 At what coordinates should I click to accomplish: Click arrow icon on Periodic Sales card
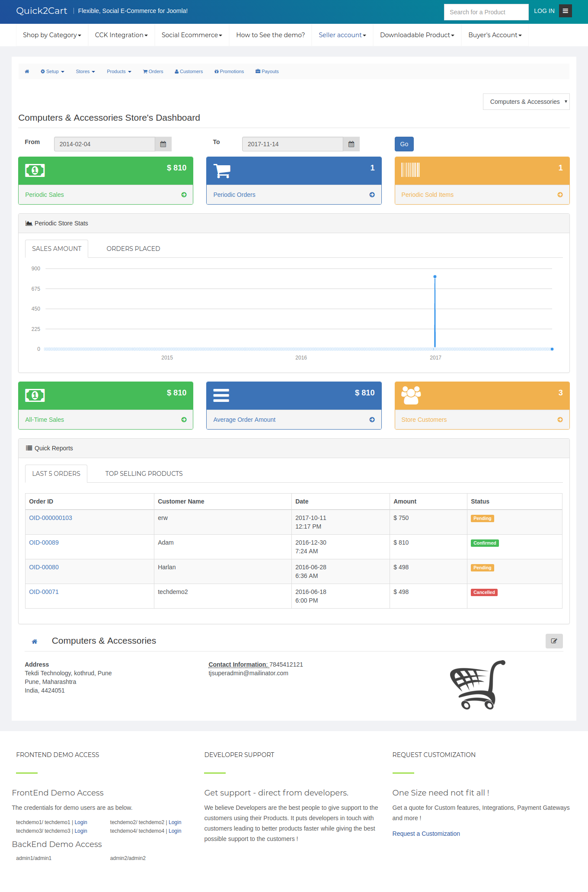pos(184,195)
